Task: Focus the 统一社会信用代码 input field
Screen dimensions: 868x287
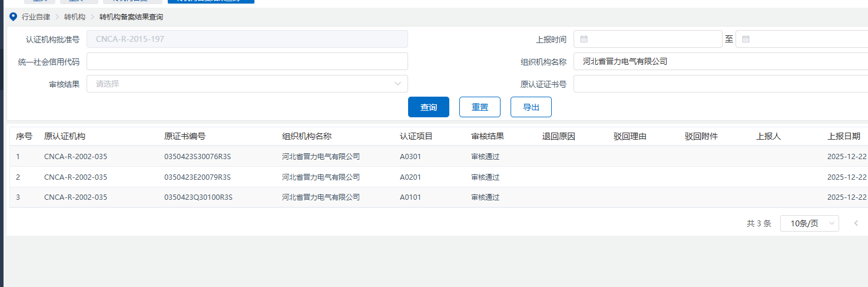Action: 247,61
